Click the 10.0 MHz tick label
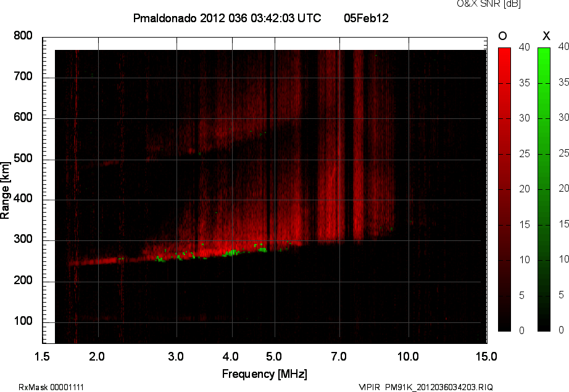Viewport: 569px width, 392px height. [x=408, y=356]
